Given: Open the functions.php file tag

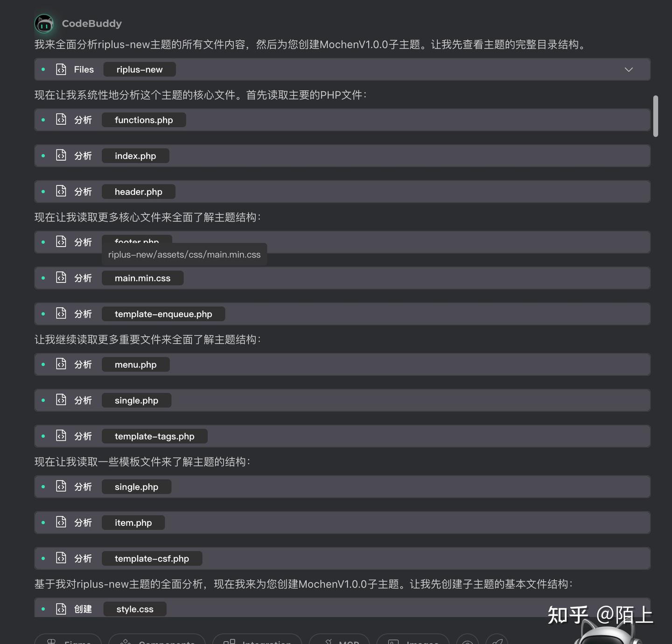Looking at the screenshot, I should [x=144, y=120].
